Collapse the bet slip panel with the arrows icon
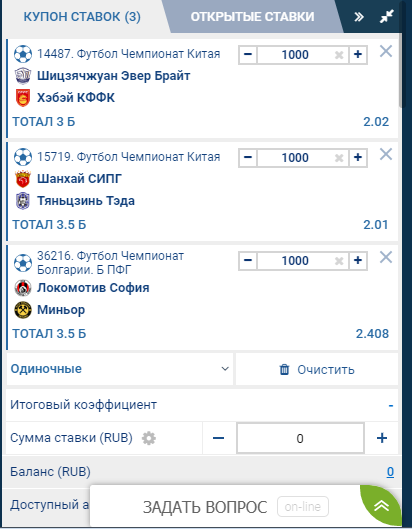The width and height of the screenshot is (412, 529). point(387,17)
